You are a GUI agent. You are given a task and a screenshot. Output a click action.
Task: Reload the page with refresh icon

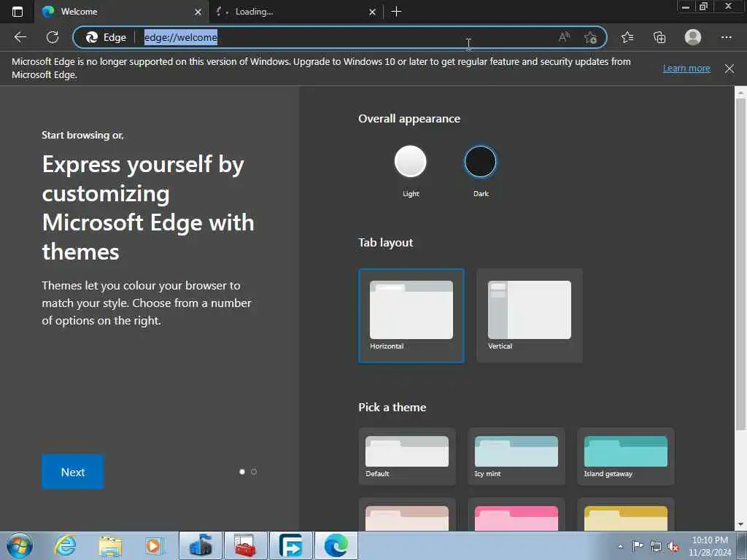point(53,37)
